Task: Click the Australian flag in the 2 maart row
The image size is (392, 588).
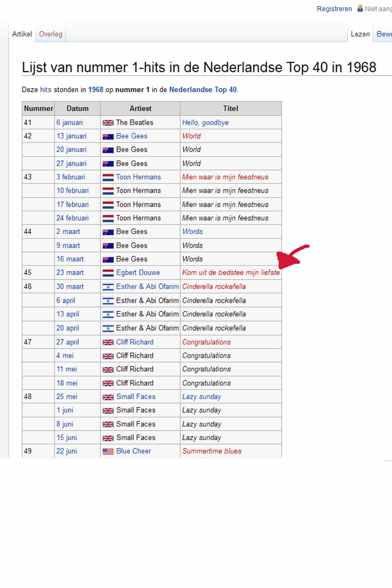Action: click(108, 232)
